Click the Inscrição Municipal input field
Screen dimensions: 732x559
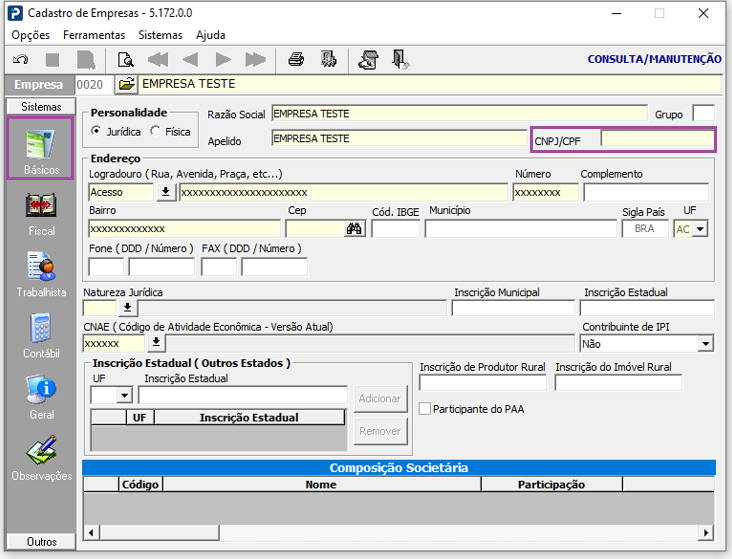tap(513, 308)
